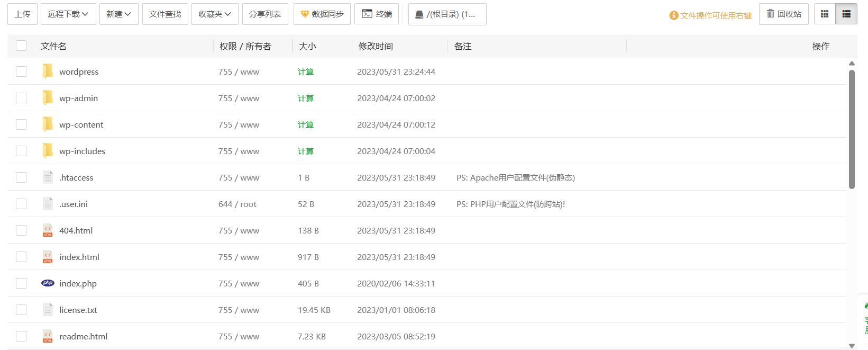The width and height of the screenshot is (868, 350).
Task: Sort files by 文件名 column header
Action: point(53,47)
